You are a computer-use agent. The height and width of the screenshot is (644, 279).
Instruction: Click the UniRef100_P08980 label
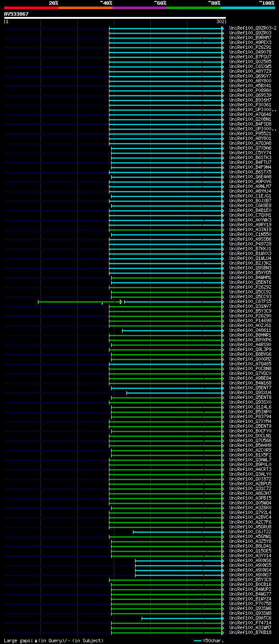[x=250, y=90]
